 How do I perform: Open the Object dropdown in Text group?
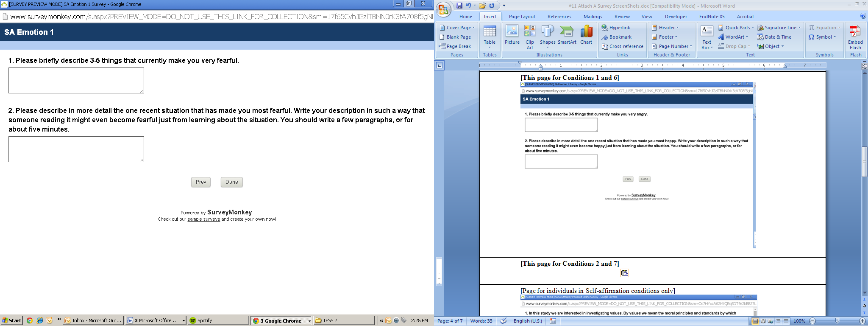click(771, 46)
